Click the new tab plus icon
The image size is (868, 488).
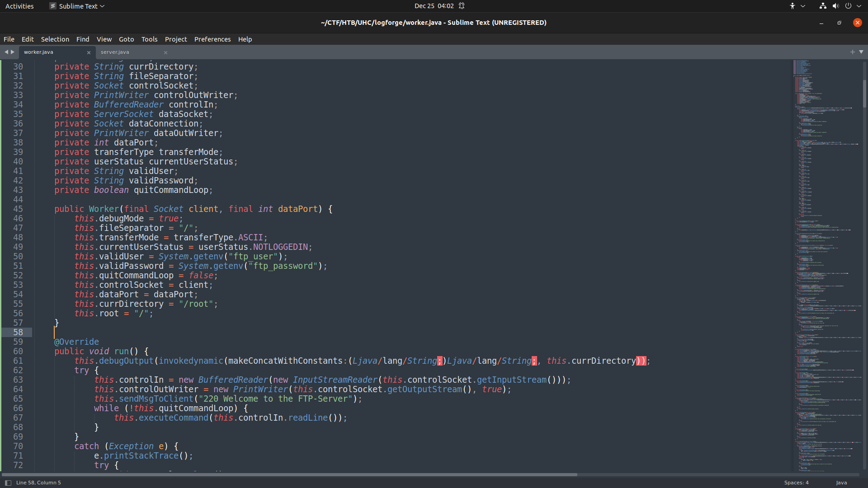pyautogui.click(x=853, y=52)
